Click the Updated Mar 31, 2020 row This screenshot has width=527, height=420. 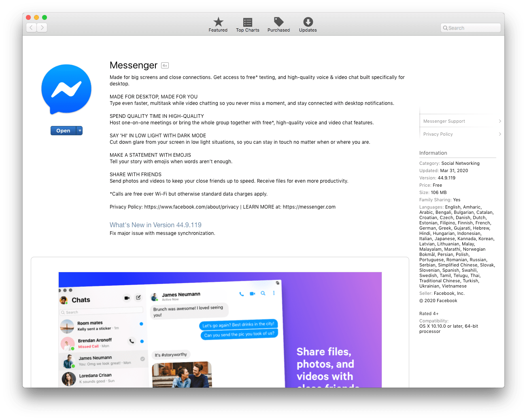(444, 171)
